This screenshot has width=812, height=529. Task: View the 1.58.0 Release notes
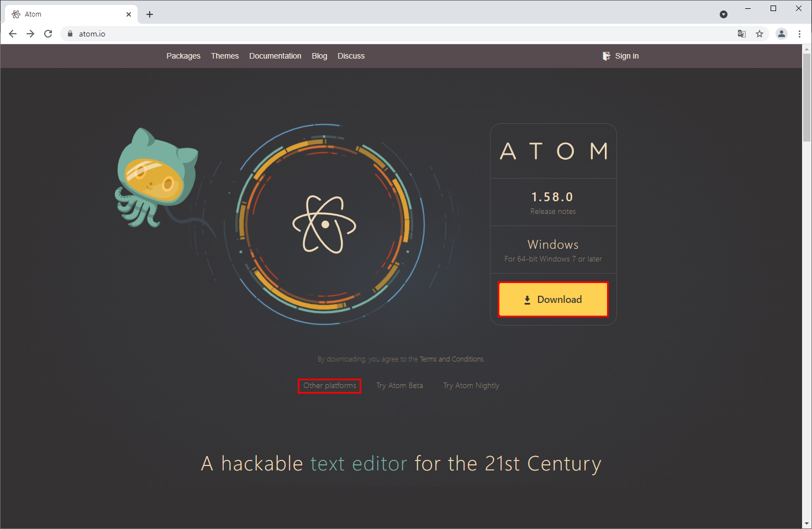pyautogui.click(x=553, y=212)
